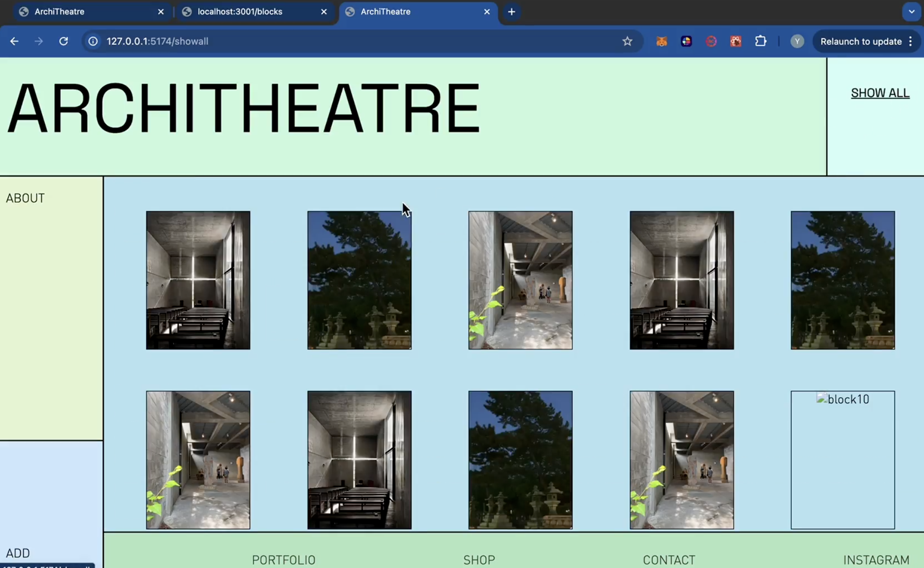Click the colorful round extension icon
Screen dimensions: 924x568
click(686, 42)
